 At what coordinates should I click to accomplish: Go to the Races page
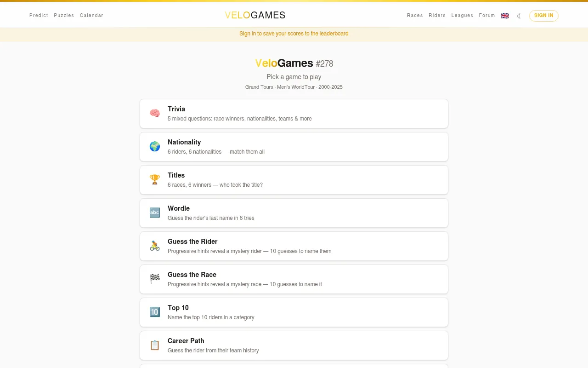(x=415, y=16)
